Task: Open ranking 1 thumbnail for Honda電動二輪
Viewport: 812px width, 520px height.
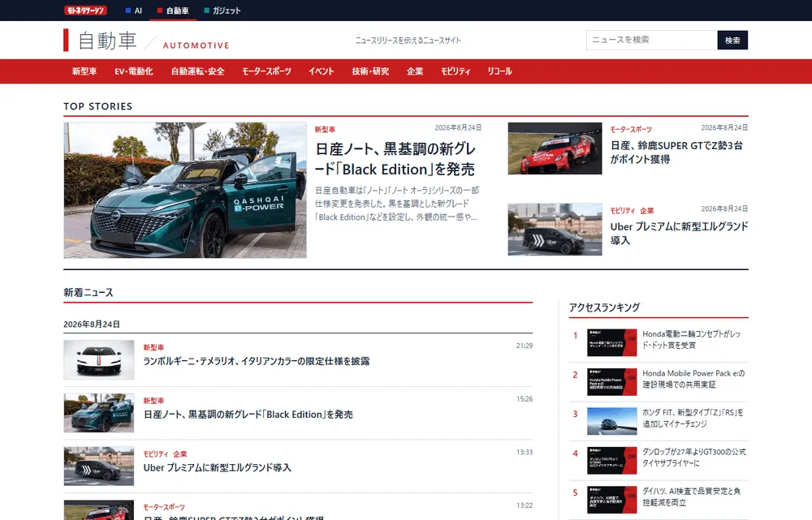Action: click(x=612, y=342)
